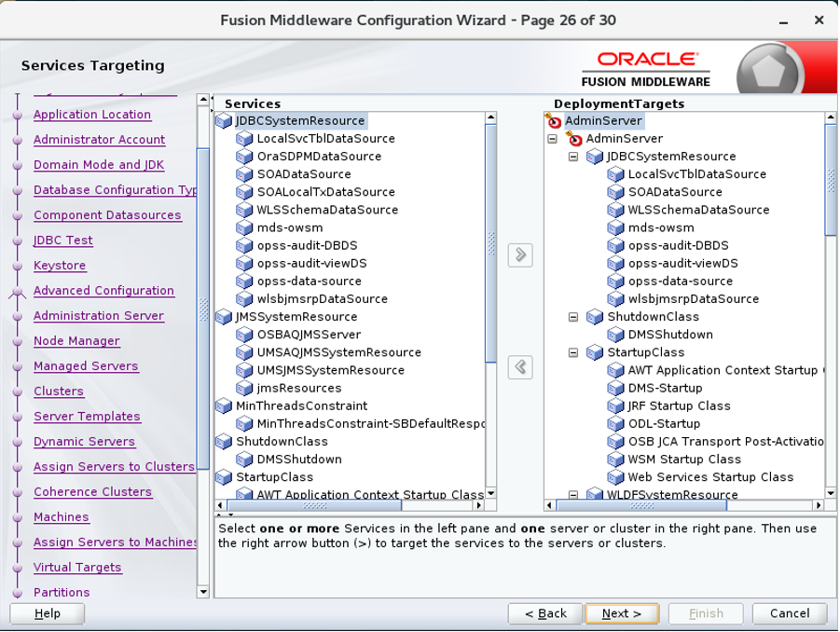The width and height of the screenshot is (840, 632).
Task: Click Next to continue the wizard
Action: (622, 613)
